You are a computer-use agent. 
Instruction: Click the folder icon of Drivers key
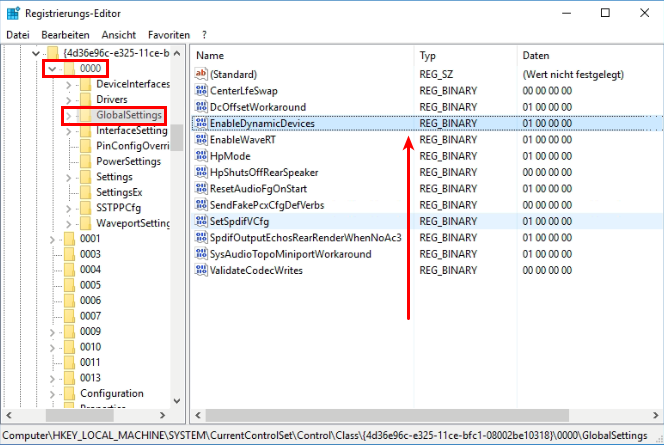(86, 100)
